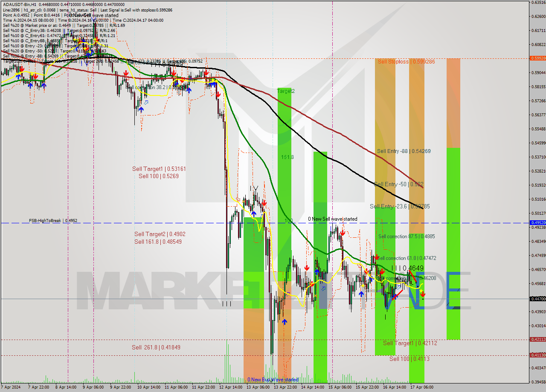Click the '0 New Buy Wave started' label
546x392 pixels.
pyautogui.click(x=273, y=380)
